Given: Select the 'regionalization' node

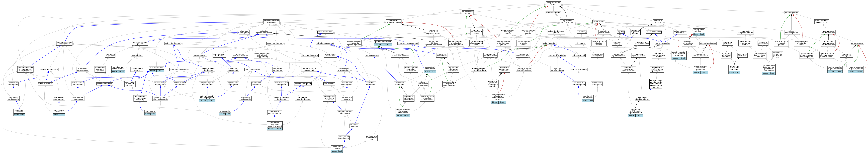Looking at the screenshot, I should (137, 55).
